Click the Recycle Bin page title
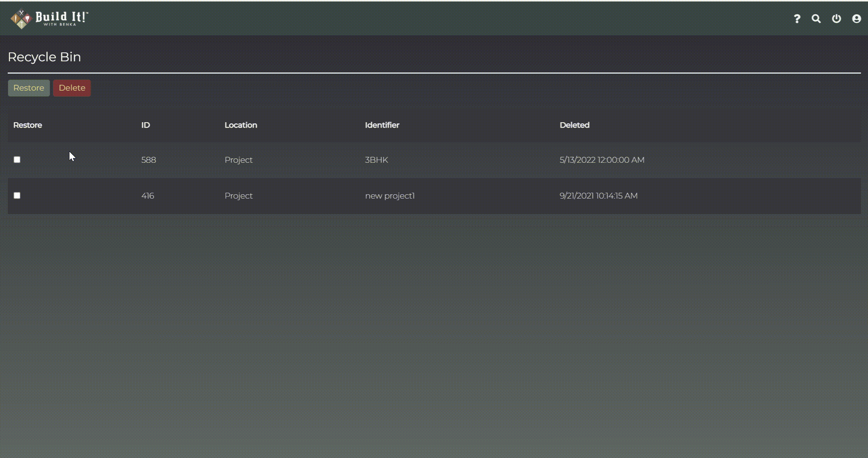 [44, 57]
